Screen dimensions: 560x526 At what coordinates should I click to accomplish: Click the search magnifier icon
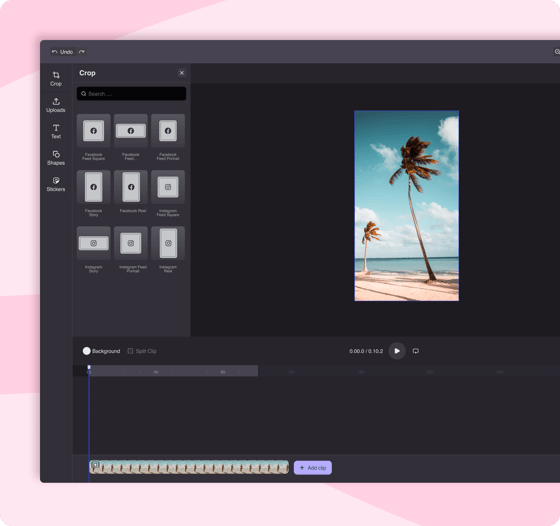click(84, 94)
